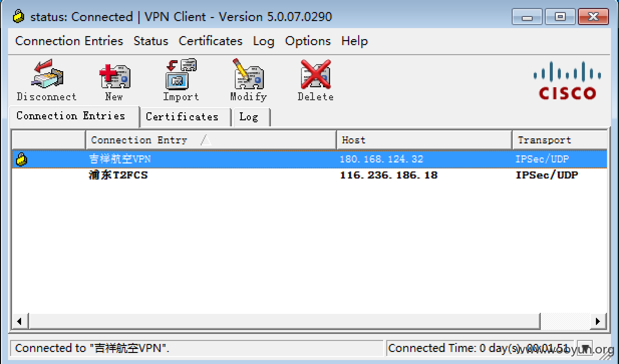Click the horizontal scrollbar right arrow

pyautogui.click(x=598, y=321)
